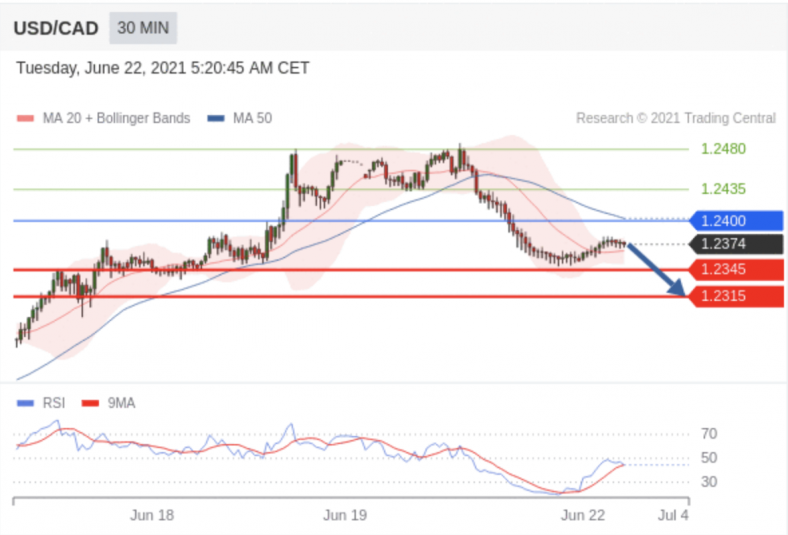Click the RSI 50 level label
The image size is (788, 535).
[x=709, y=458]
